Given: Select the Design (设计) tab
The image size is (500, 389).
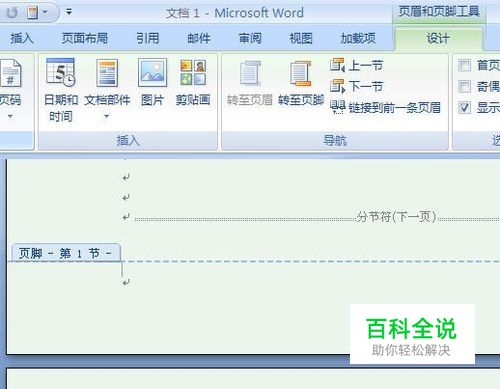Looking at the screenshot, I should [438, 38].
